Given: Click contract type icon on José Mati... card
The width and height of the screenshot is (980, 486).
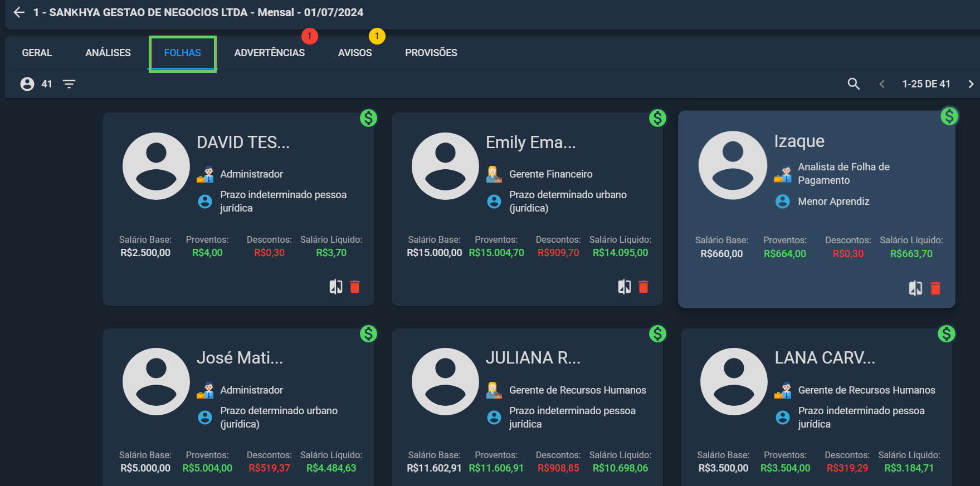Looking at the screenshot, I should [x=205, y=418].
